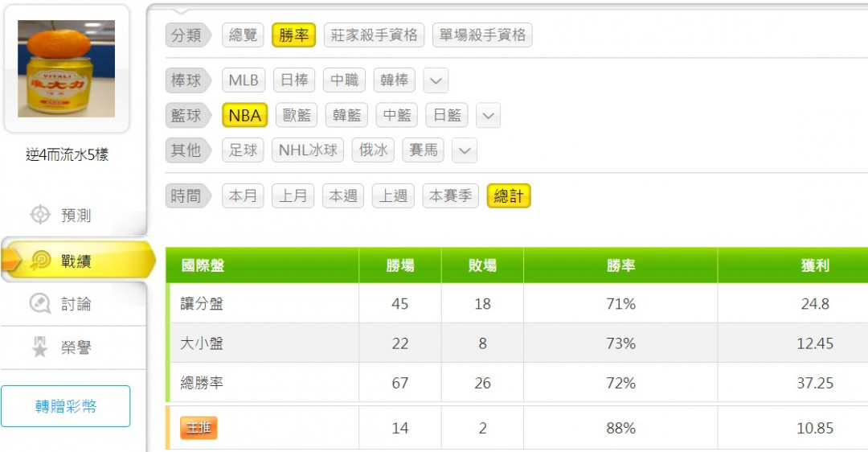The width and height of the screenshot is (868, 452).
Task: Open the 討論 sidebar menu item
Action: click(74, 303)
